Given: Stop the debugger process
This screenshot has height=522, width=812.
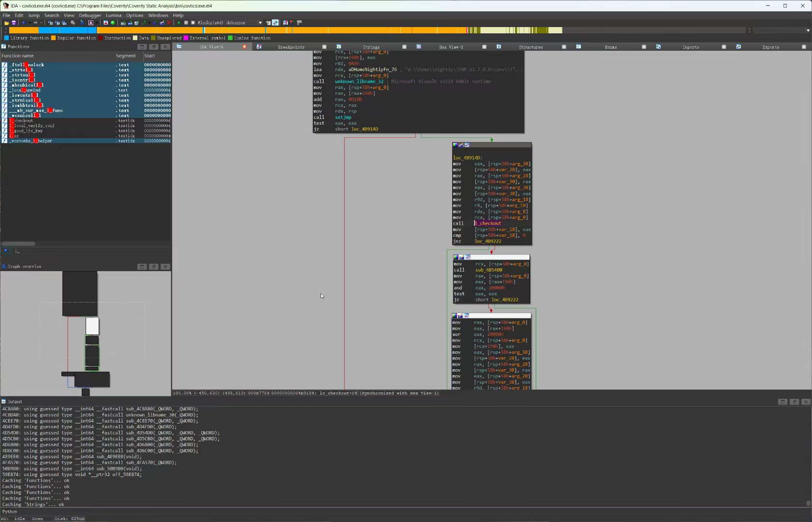Looking at the screenshot, I should tap(193, 23).
